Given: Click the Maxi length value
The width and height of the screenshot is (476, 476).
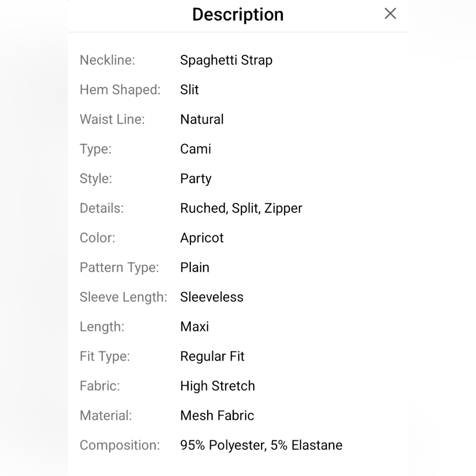Looking at the screenshot, I should point(194,327).
